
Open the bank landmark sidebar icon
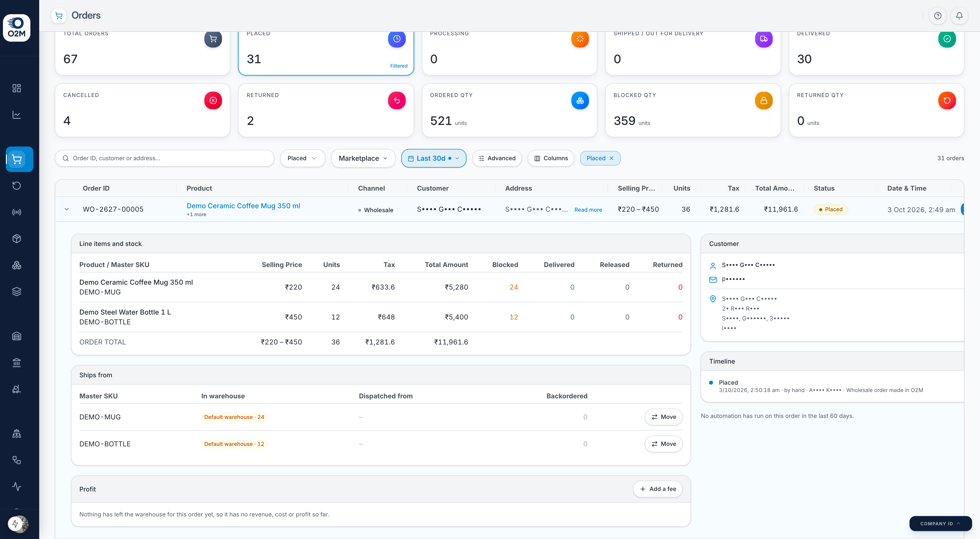coord(17,363)
